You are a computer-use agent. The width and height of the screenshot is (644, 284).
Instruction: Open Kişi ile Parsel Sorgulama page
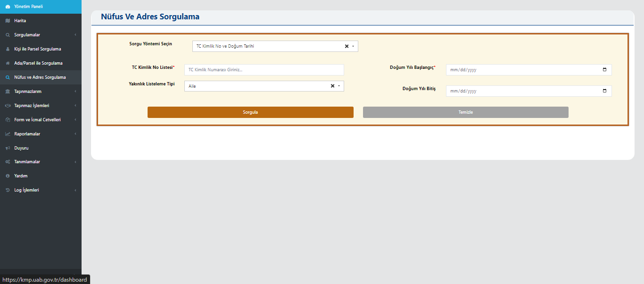[38, 49]
